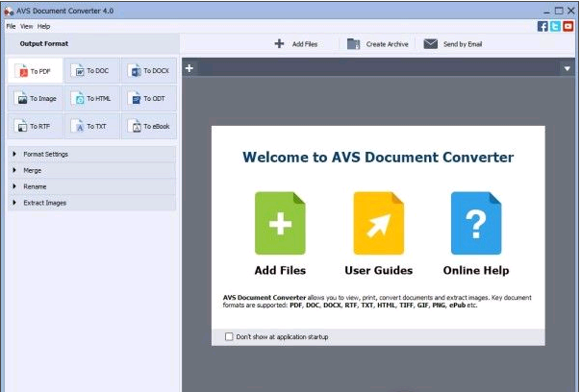Screen dimensions: 580x392
Task: Click the plus tab button above preview
Action: click(x=189, y=68)
